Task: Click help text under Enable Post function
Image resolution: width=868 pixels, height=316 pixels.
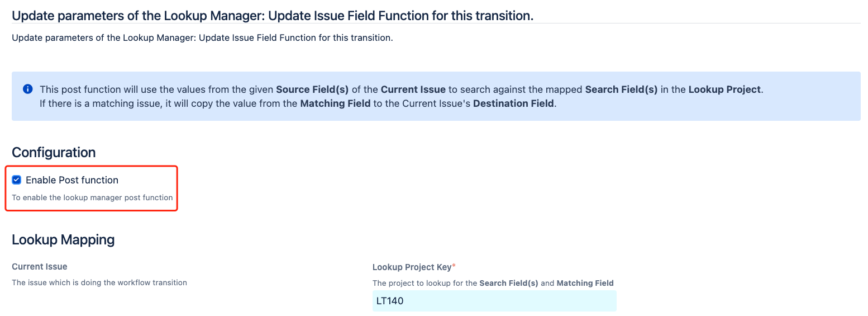Action: pyautogui.click(x=92, y=197)
